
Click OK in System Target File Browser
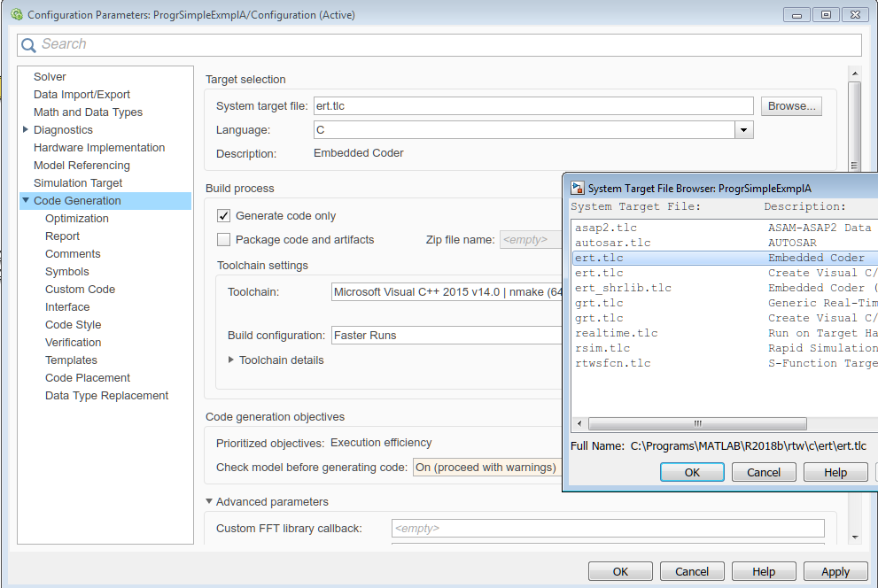tap(692, 472)
